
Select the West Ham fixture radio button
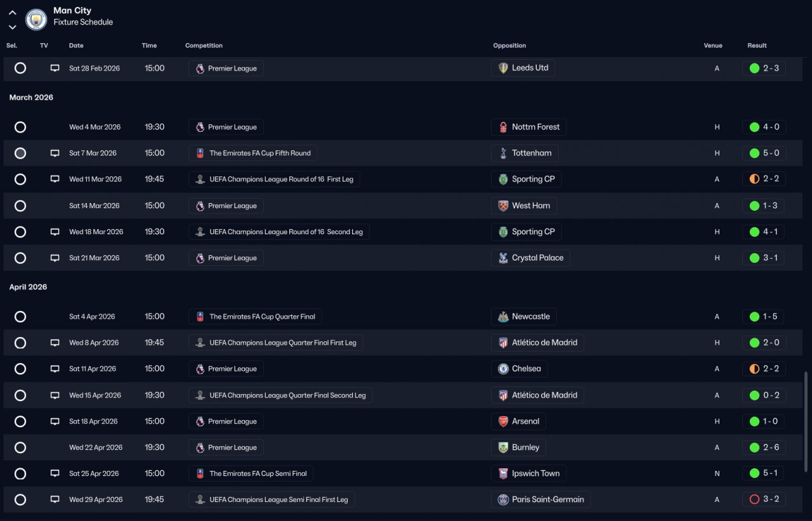20,206
